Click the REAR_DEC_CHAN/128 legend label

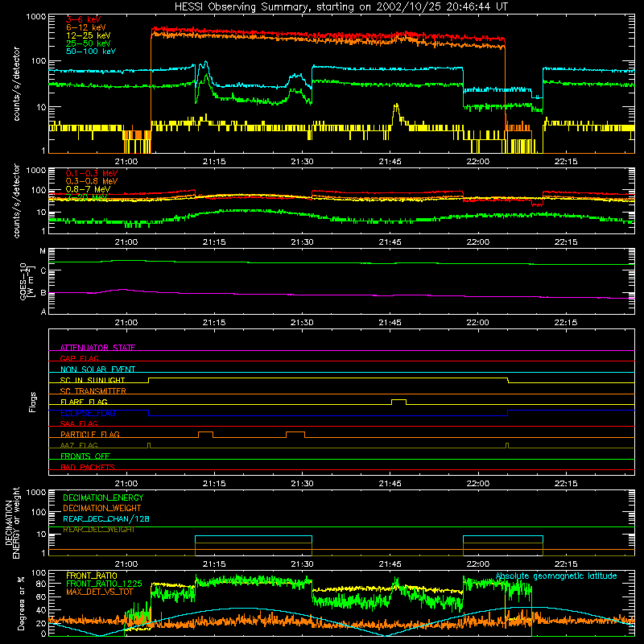coord(106,518)
